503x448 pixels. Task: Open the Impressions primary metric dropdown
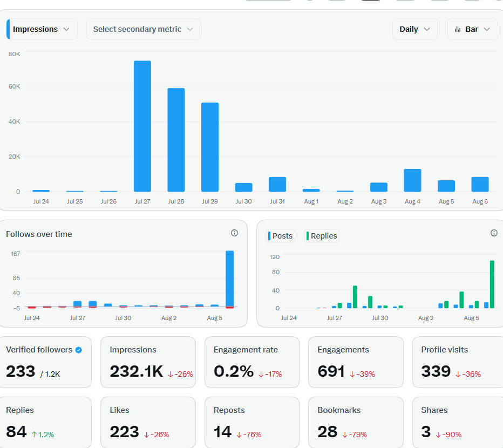[42, 29]
